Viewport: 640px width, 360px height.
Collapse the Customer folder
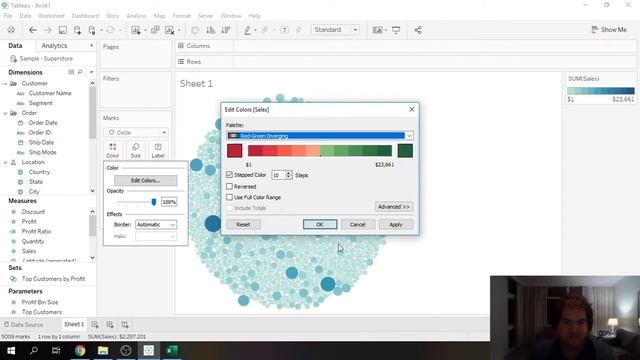click(x=5, y=83)
